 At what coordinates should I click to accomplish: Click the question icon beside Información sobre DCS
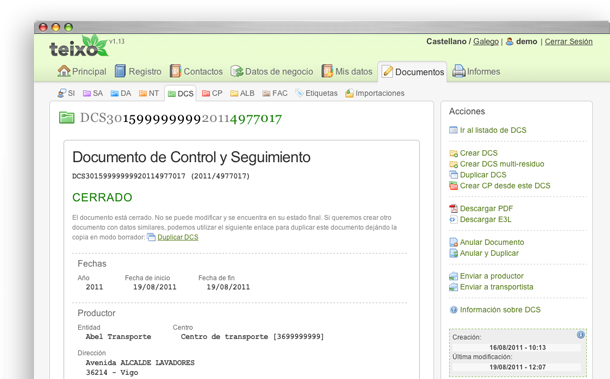453,310
